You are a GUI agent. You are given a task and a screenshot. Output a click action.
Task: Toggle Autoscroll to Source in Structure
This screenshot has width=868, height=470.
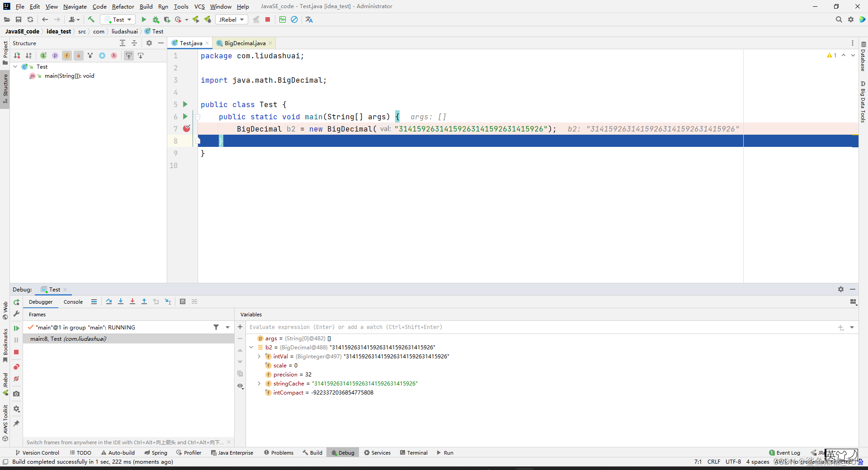point(129,56)
